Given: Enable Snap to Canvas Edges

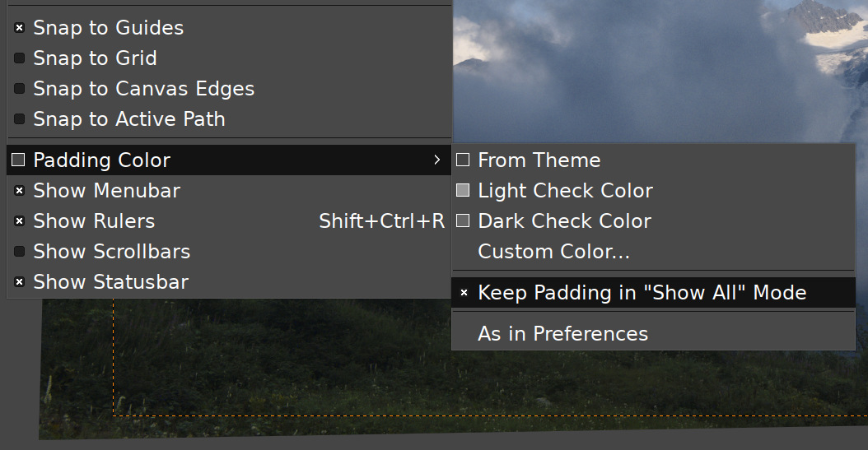Looking at the screenshot, I should tap(19, 89).
